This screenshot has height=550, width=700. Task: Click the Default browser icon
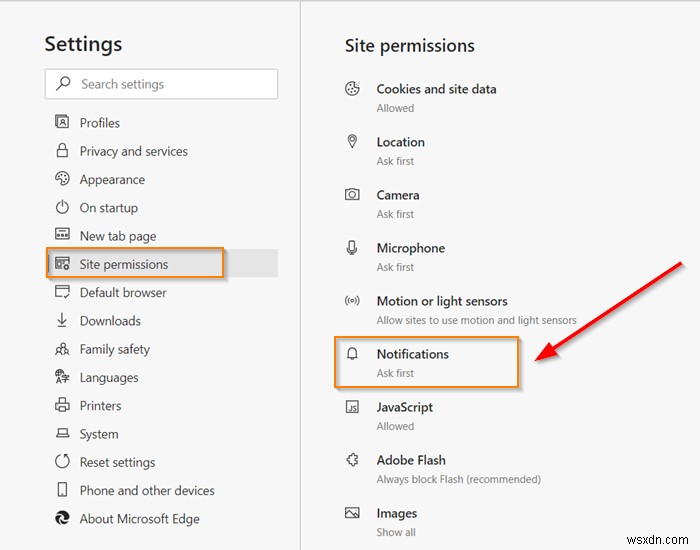click(62, 292)
